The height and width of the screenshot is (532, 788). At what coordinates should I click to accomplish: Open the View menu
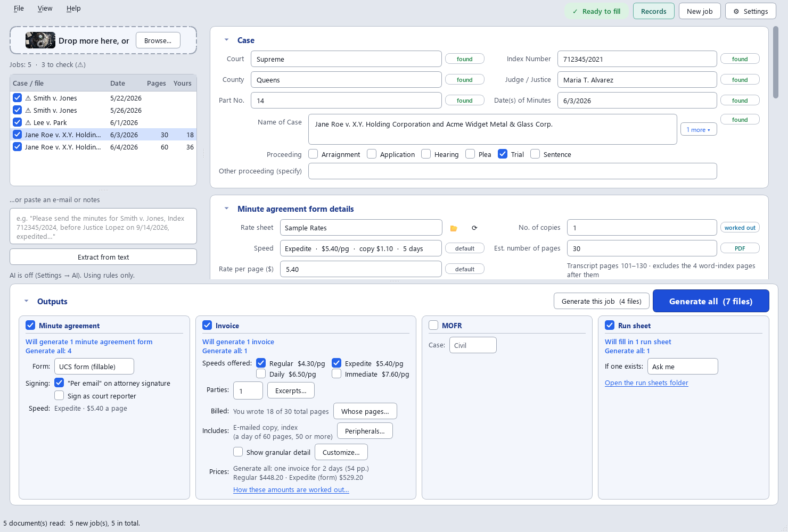coord(45,9)
